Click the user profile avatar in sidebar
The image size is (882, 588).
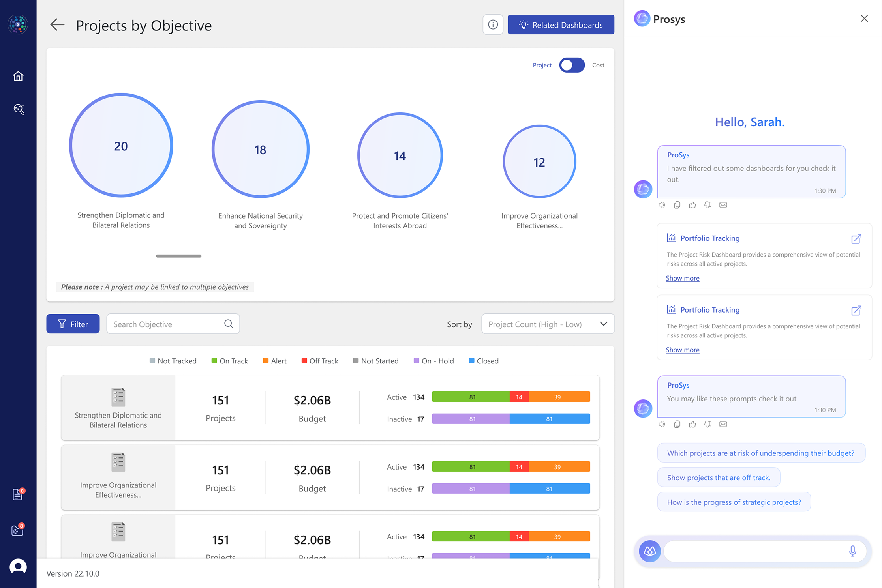coord(18,567)
